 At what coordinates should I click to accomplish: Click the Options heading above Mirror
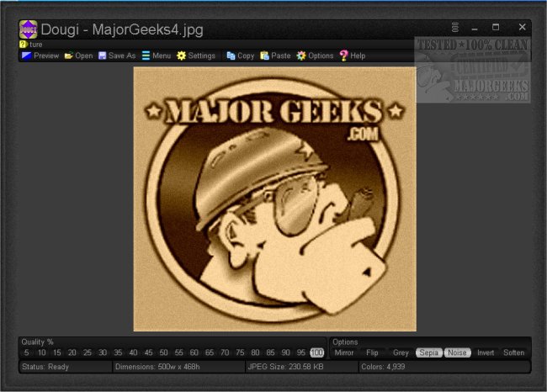point(345,342)
